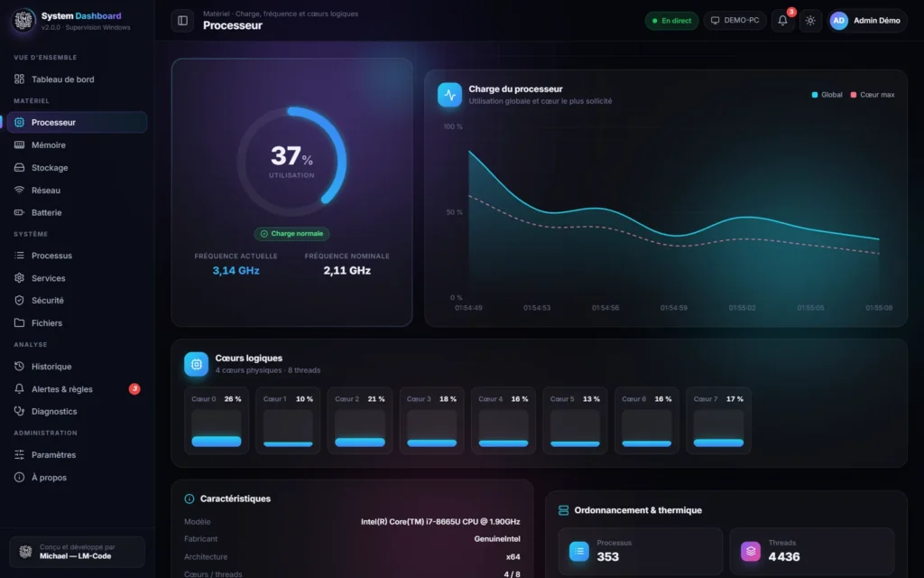The width and height of the screenshot is (924, 578).
Task: Click the Réseau wifi icon
Action: pyautogui.click(x=20, y=190)
